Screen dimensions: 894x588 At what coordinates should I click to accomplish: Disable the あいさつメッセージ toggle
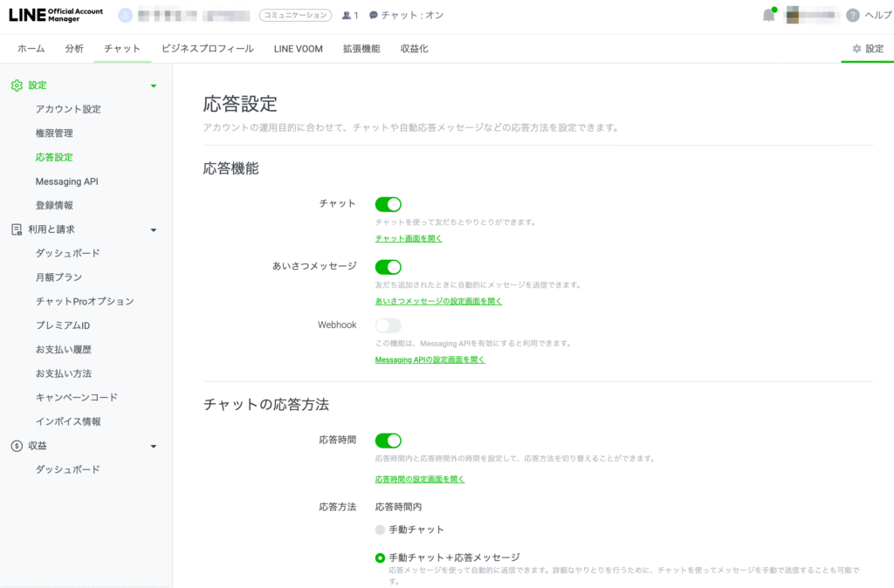point(389,267)
